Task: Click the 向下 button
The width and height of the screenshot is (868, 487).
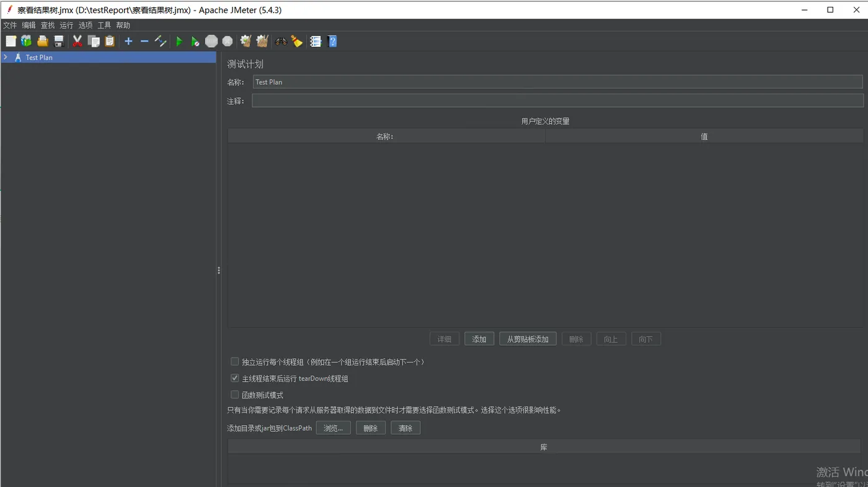Action: pyautogui.click(x=645, y=339)
